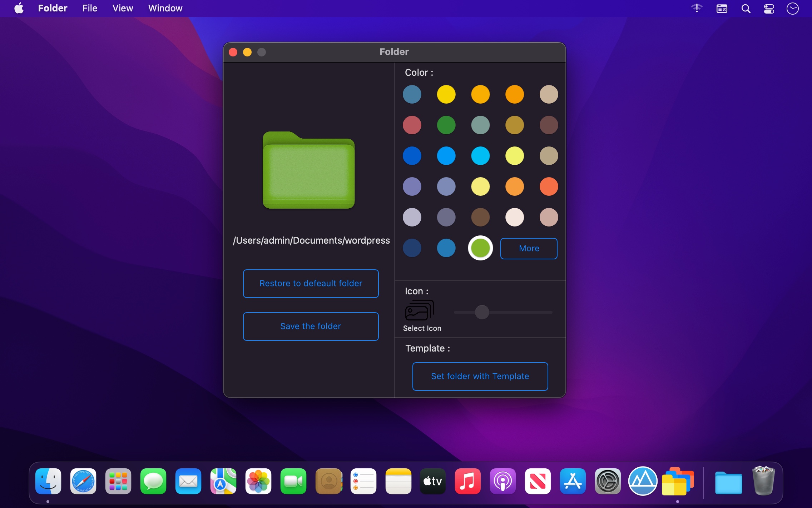Click the wordpress folder path text
Screen dimensions: 812x508
(x=311, y=240)
